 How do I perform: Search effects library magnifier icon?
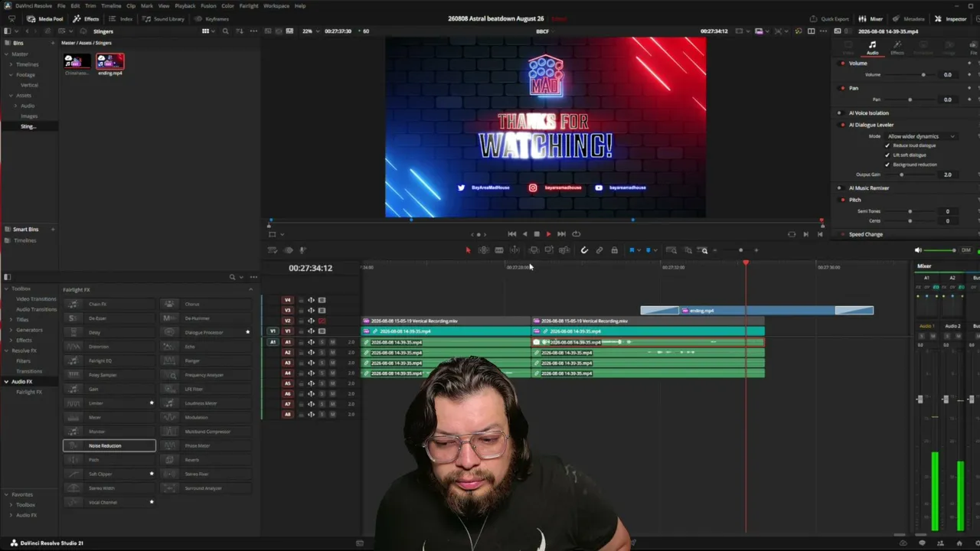(233, 277)
